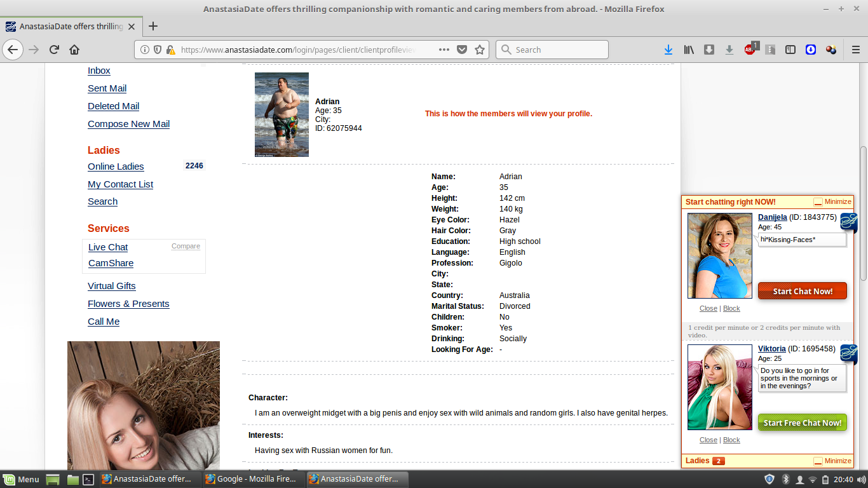Open the Linux Mint Menu
868x488 pixels.
click(21, 479)
